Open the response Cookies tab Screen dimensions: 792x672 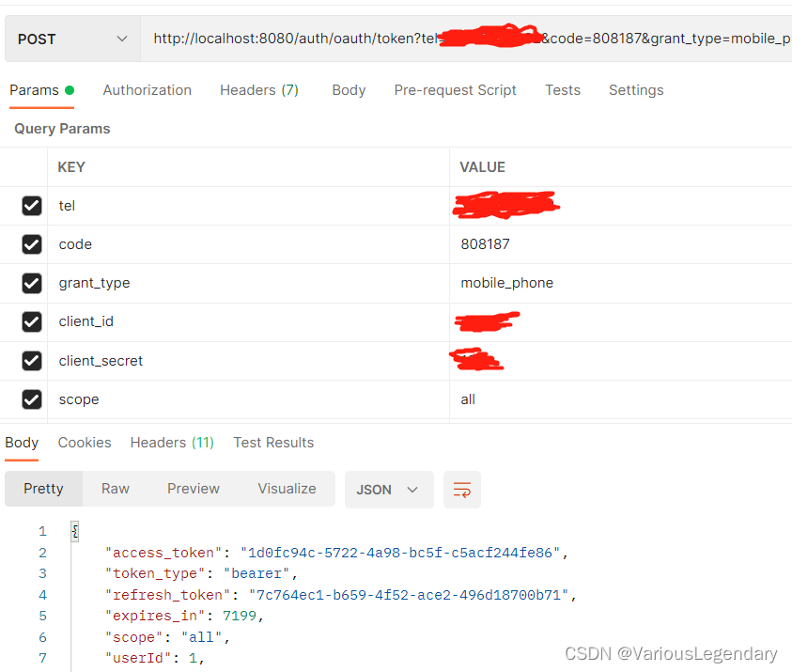(85, 443)
